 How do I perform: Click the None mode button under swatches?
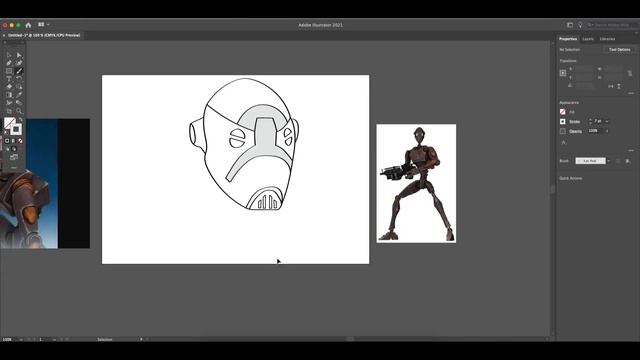[x=20, y=141]
